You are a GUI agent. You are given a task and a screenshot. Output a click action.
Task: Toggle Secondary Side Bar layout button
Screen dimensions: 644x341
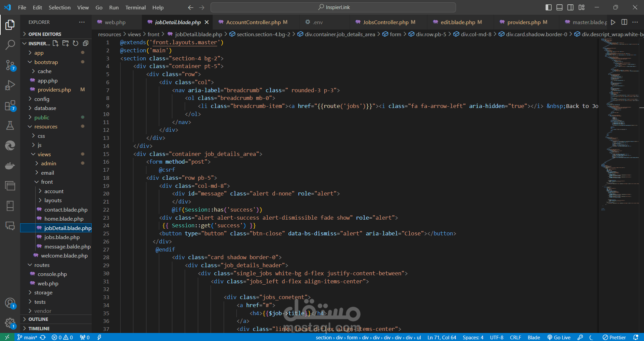point(570,7)
